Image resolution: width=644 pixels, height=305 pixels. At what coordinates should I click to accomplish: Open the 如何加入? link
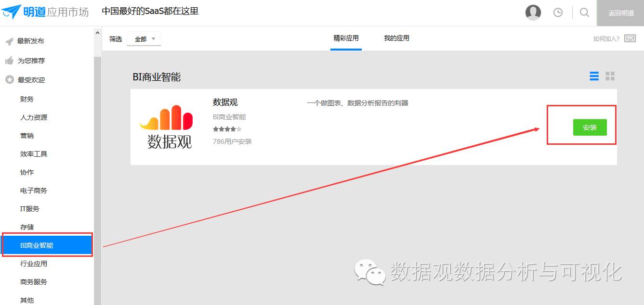click(x=606, y=39)
